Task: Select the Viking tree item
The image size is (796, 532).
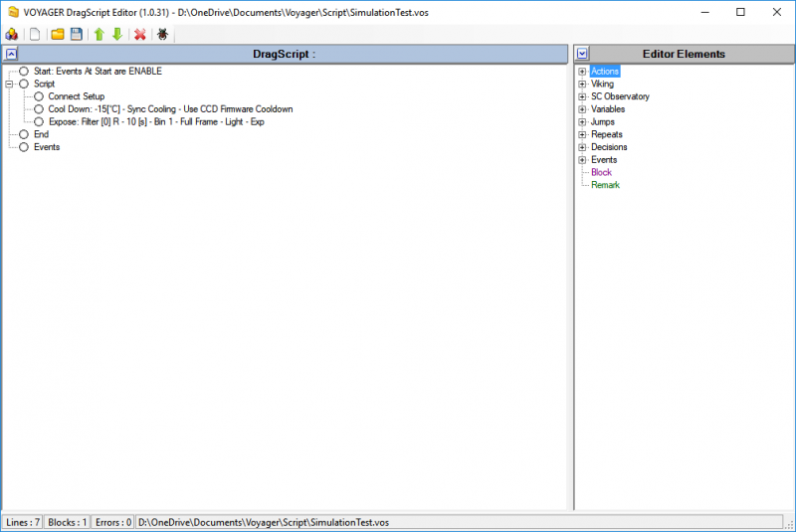Action: (602, 85)
